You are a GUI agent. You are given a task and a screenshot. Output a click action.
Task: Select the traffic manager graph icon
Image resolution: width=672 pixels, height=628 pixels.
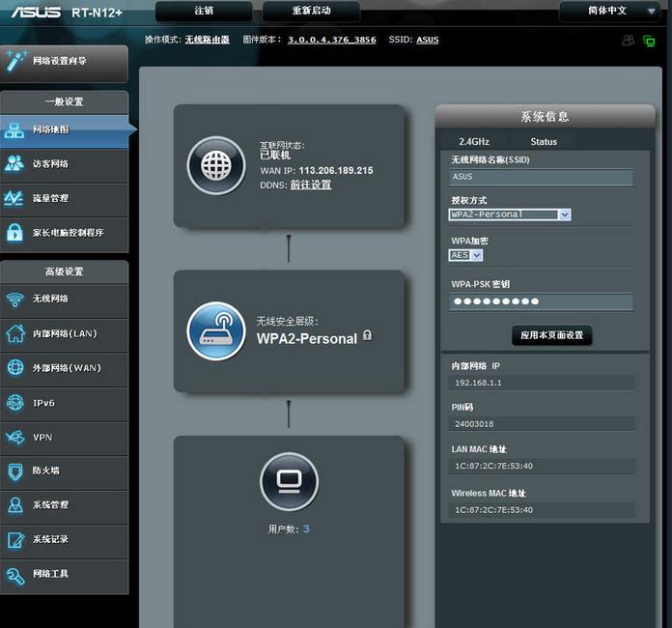tap(14, 198)
